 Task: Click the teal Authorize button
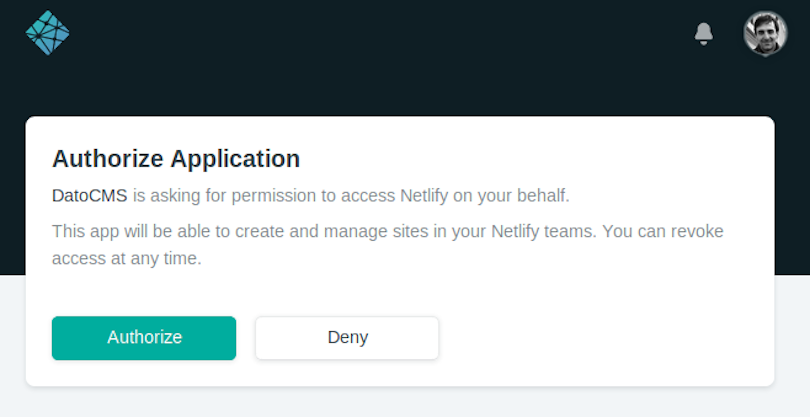click(144, 338)
